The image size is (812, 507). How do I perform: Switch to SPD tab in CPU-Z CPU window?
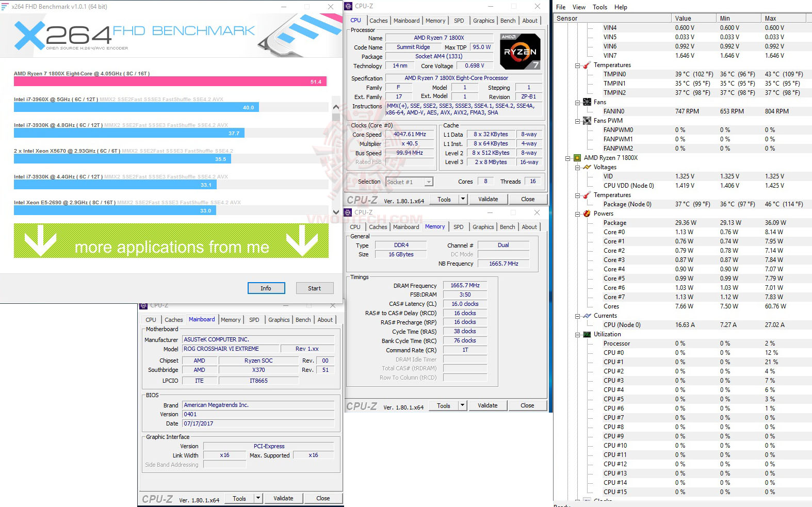[459, 21]
